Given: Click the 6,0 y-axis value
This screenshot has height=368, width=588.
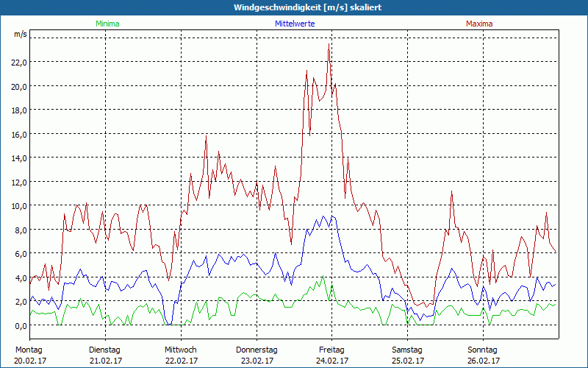Looking at the screenshot, I should [x=21, y=254].
